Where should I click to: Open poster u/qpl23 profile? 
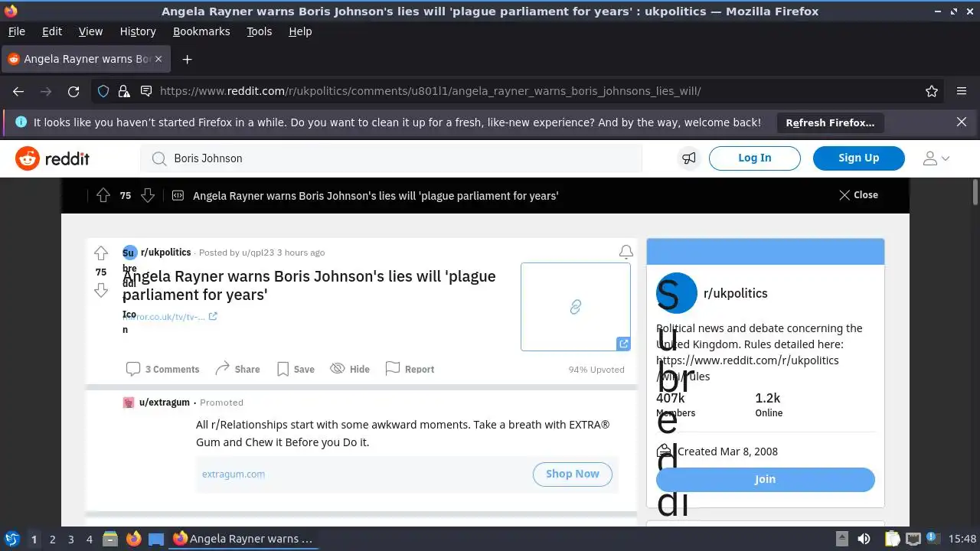tap(258, 253)
